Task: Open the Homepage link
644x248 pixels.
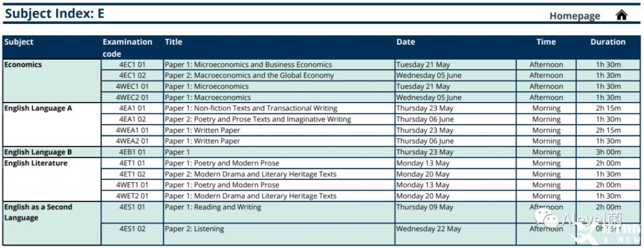Action: click(575, 16)
